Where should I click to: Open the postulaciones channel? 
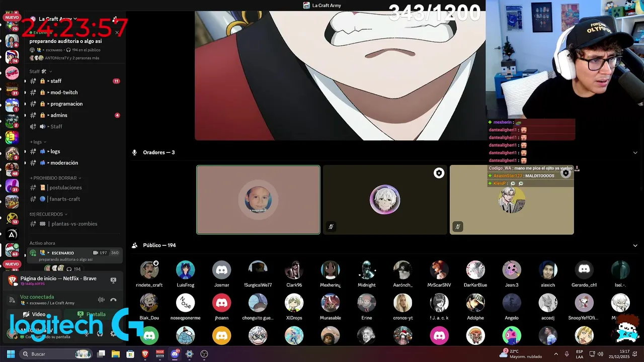click(x=74, y=188)
